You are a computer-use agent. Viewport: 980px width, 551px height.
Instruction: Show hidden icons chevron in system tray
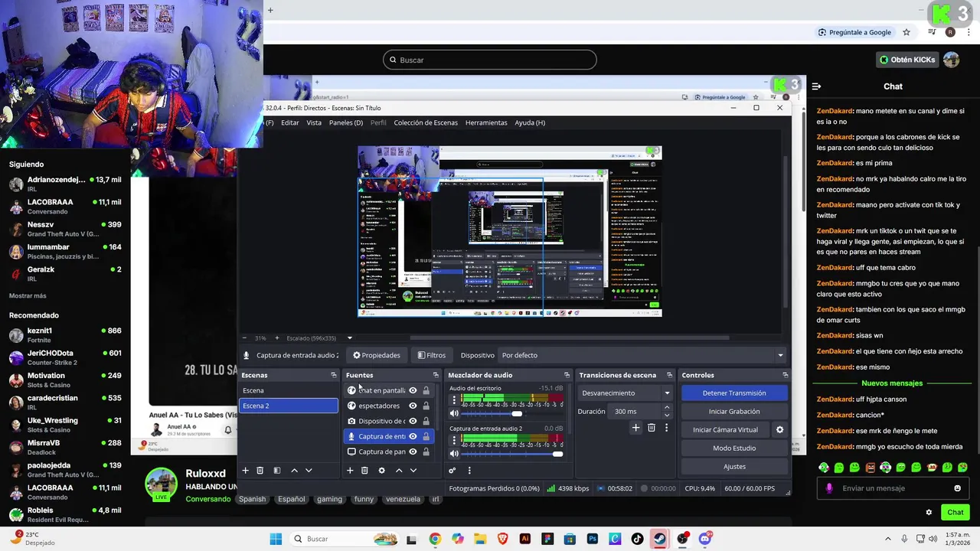[890, 539]
